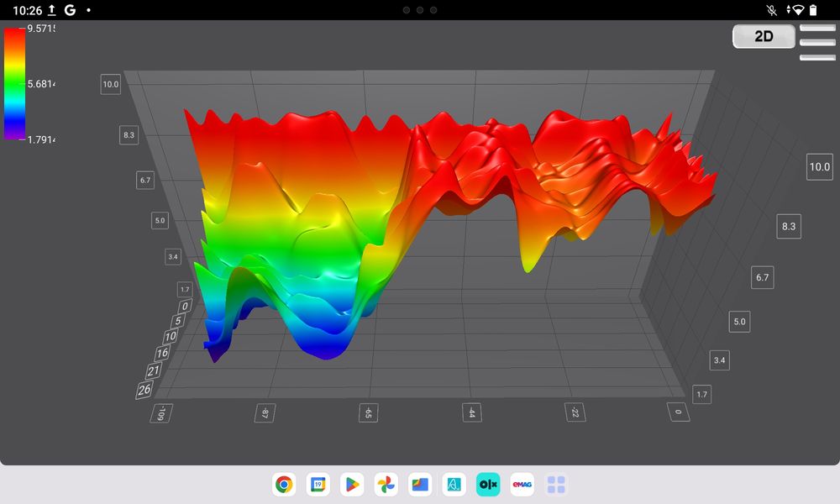Tap the -87 x-axis label
The width and height of the screenshot is (840, 504).
tap(265, 413)
